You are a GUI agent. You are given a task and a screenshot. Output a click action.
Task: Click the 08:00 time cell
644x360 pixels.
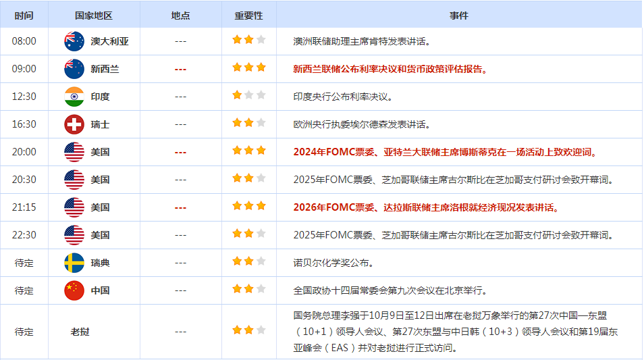tap(24, 41)
